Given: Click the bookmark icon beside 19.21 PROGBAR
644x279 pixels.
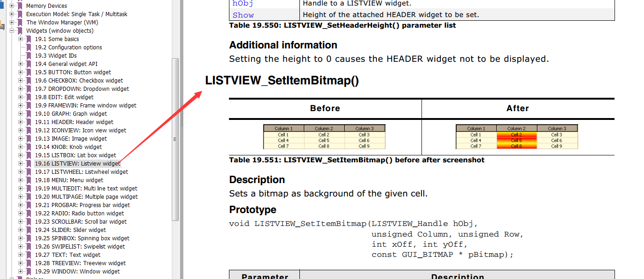Looking at the screenshot, I should 29,205.
